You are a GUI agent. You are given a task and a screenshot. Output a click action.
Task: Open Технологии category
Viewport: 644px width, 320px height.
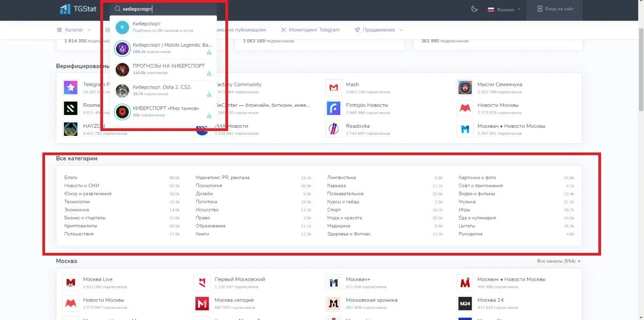[x=77, y=201]
